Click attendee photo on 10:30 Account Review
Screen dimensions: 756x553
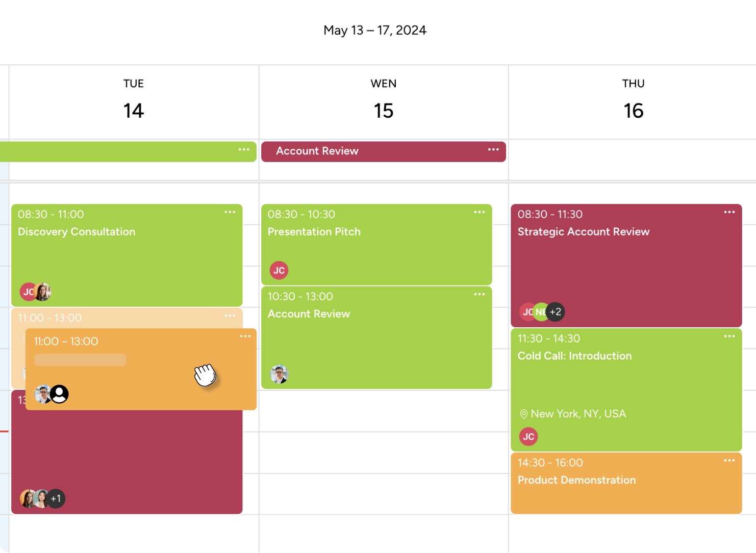coord(279,375)
